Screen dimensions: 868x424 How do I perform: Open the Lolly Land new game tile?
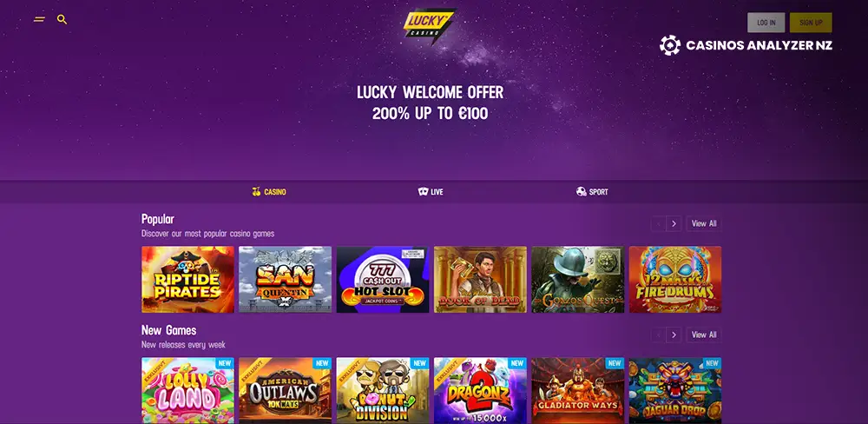point(187,390)
